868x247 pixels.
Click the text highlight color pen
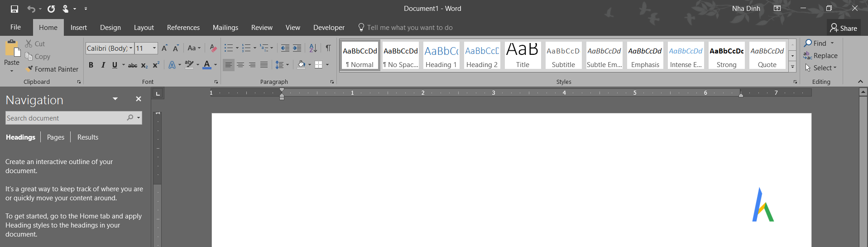click(x=189, y=65)
